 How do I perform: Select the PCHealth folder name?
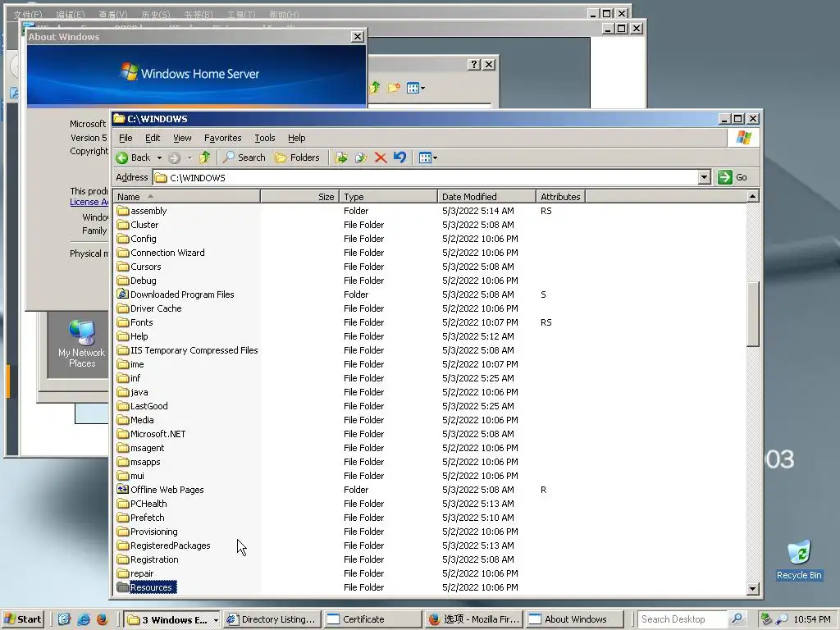point(148,504)
